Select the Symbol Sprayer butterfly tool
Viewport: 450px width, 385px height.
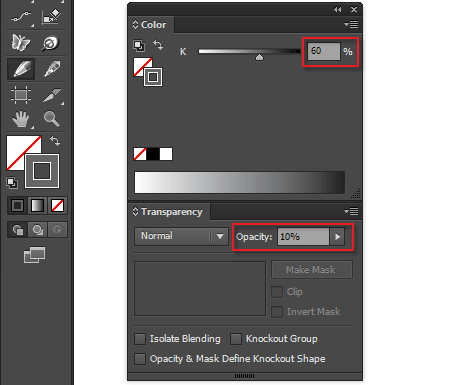[21, 43]
